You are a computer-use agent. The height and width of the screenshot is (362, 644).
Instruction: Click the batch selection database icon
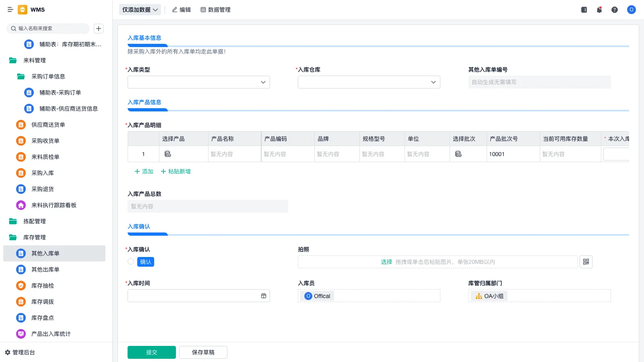tap(458, 154)
